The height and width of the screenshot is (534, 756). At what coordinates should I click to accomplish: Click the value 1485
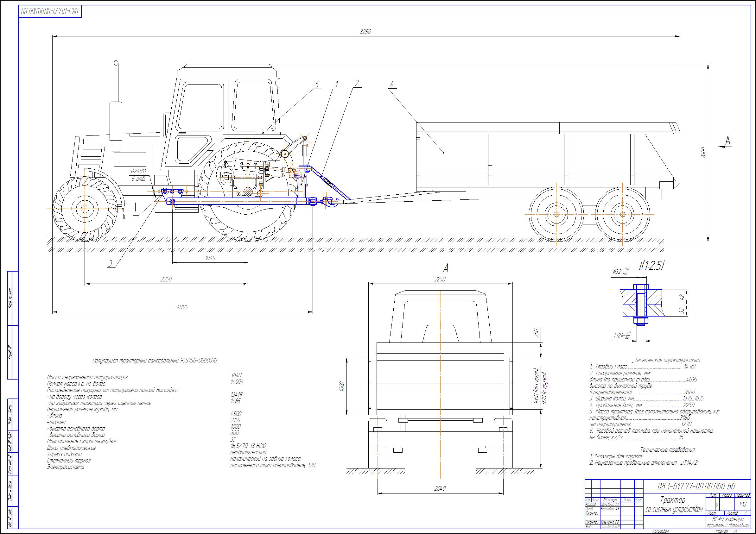[x=236, y=401]
